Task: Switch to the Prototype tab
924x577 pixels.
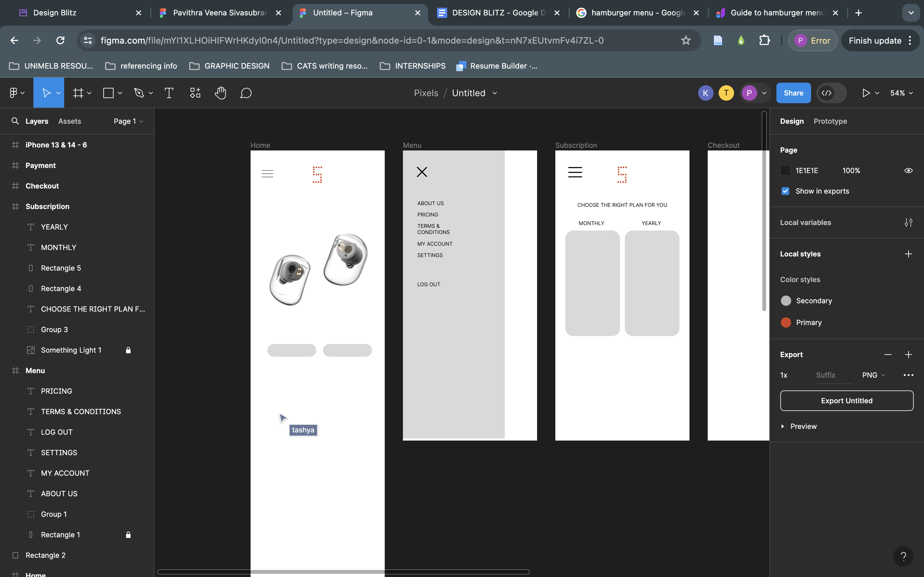Action: pos(830,121)
